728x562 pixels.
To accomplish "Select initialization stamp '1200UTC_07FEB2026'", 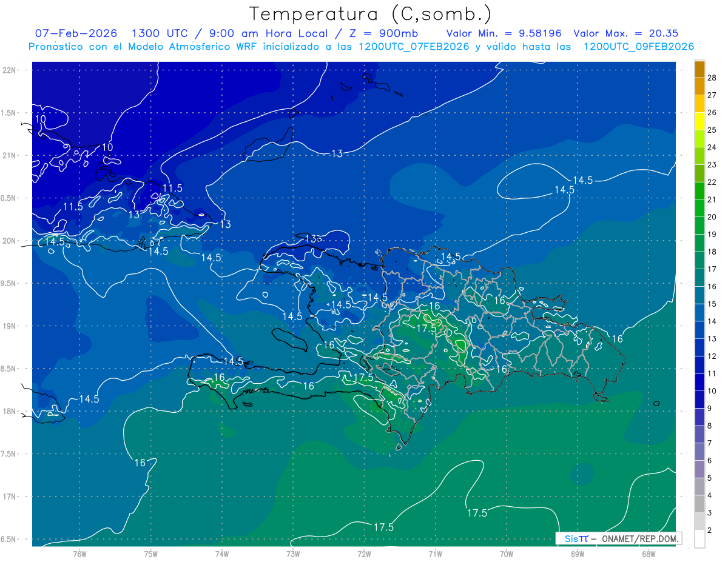I will point(414,46).
